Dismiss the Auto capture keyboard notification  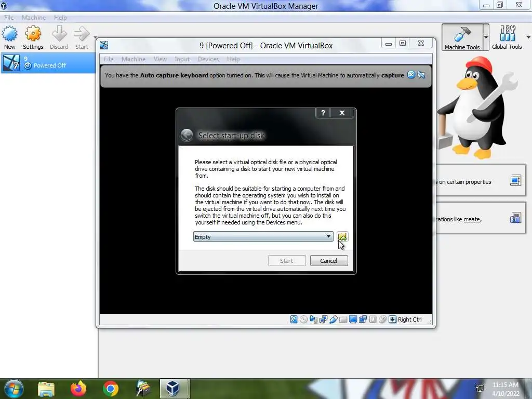coord(411,75)
